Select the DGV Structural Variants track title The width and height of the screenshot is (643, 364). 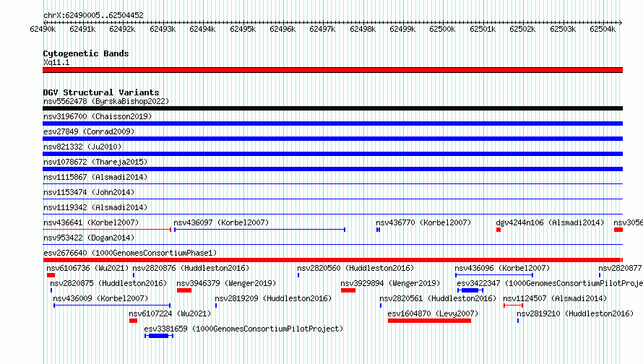pyautogui.click(x=101, y=92)
